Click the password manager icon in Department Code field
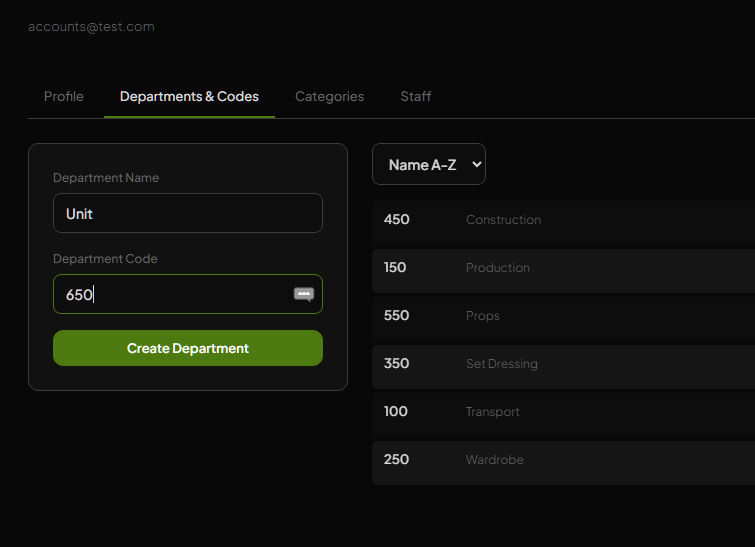The image size is (755, 547). pyautogui.click(x=304, y=294)
